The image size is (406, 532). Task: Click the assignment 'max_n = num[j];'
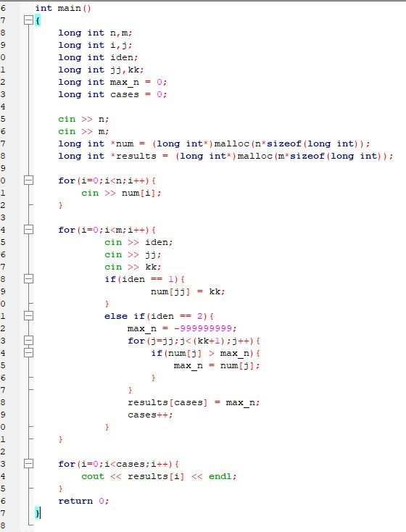(217, 365)
